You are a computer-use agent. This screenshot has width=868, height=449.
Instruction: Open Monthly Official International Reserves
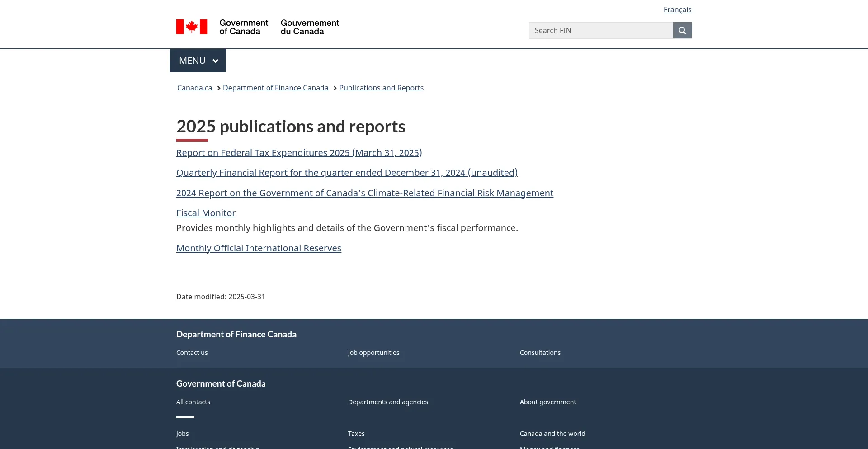259,248
